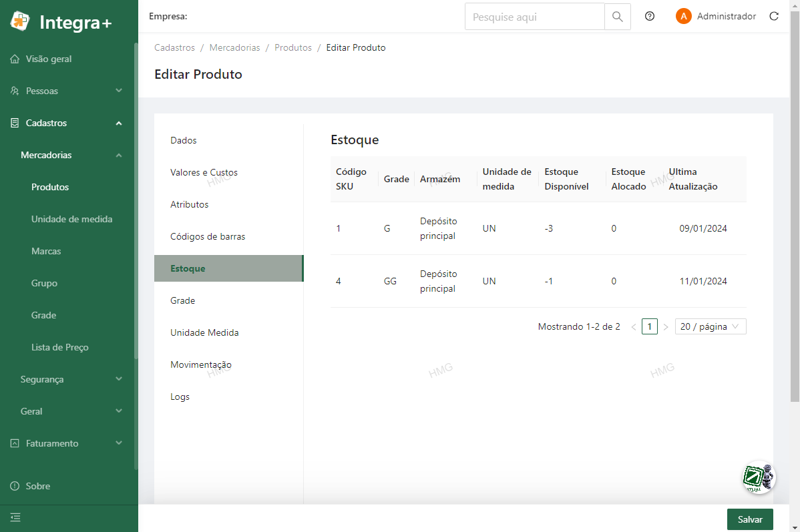Open the Unidade Medida tab
800x532 pixels.
pyautogui.click(x=228, y=332)
